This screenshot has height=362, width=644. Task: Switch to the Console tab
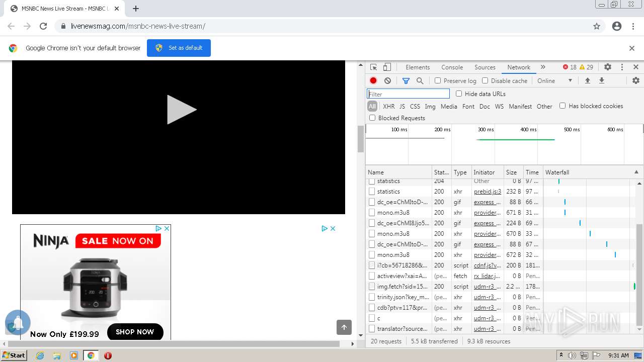(x=452, y=67)
